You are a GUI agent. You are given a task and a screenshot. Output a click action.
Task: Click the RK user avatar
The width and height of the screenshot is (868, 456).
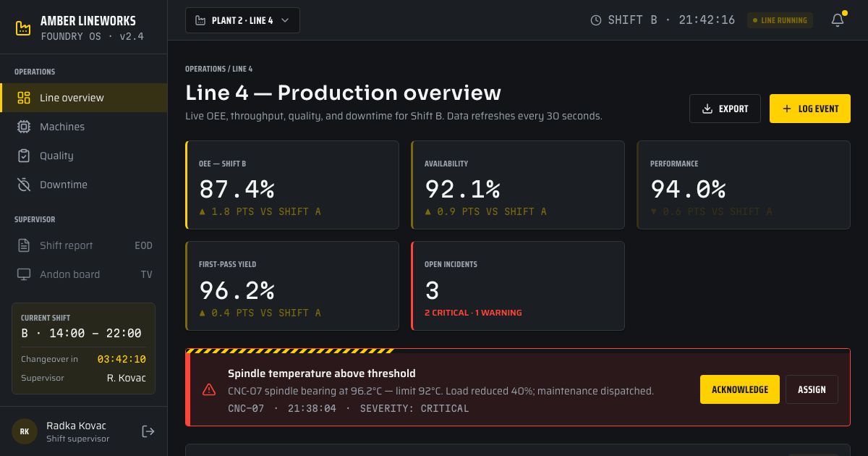25,431
